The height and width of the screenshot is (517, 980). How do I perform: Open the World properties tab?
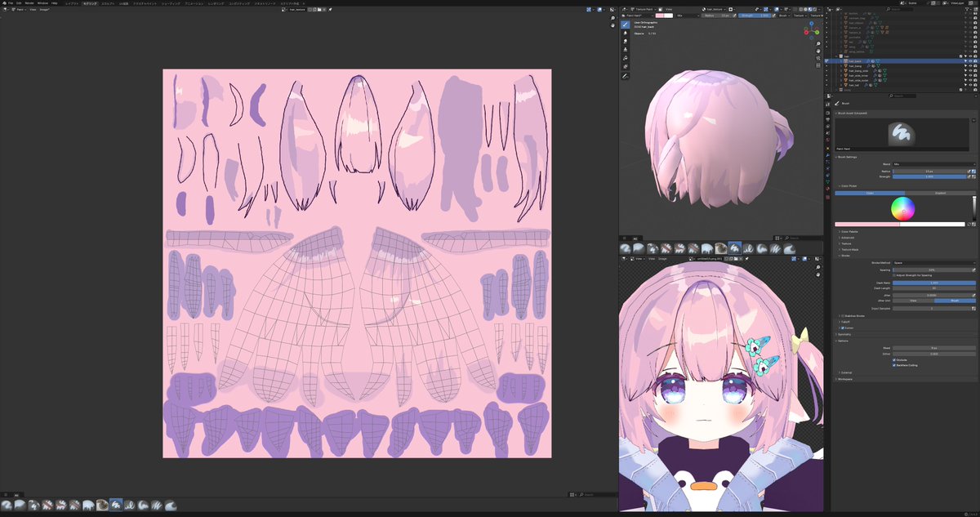pos(828,140)
